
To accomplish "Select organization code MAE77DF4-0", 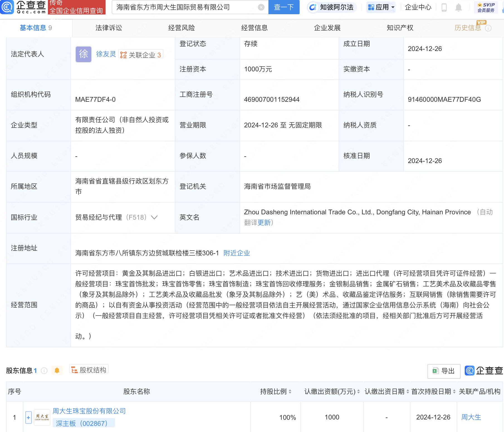I will point(95,99).
